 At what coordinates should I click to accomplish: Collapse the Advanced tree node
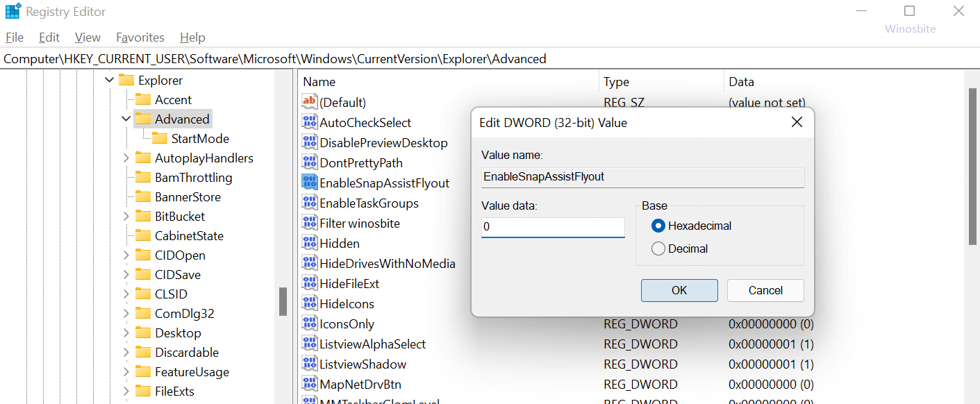(x=126, y=119)
